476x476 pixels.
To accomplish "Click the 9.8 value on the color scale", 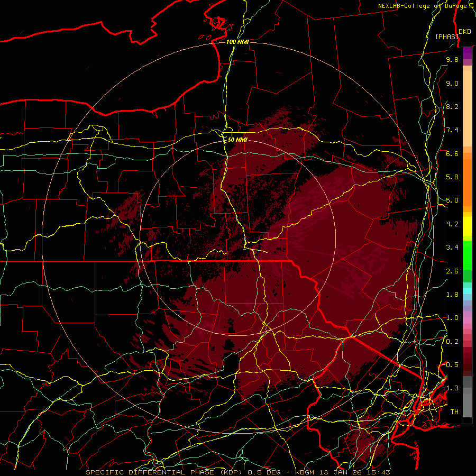I will (x=452, y=59).
